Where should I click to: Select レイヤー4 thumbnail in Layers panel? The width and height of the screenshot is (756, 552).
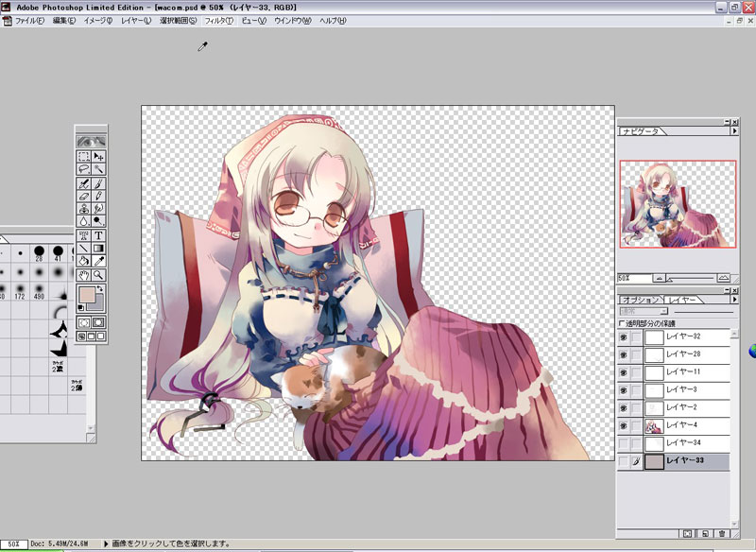tap(654, 426)
